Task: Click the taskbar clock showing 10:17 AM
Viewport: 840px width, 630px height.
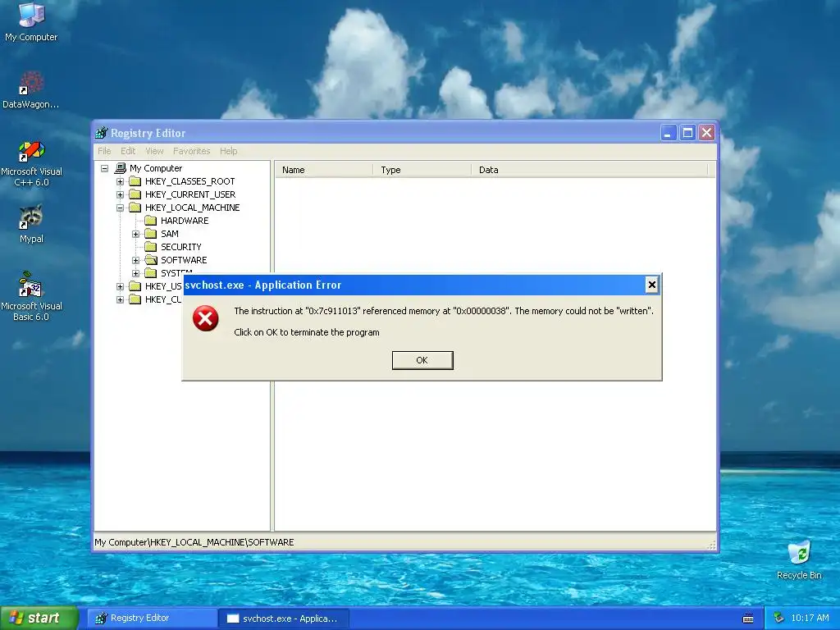Action: point(810,619)
